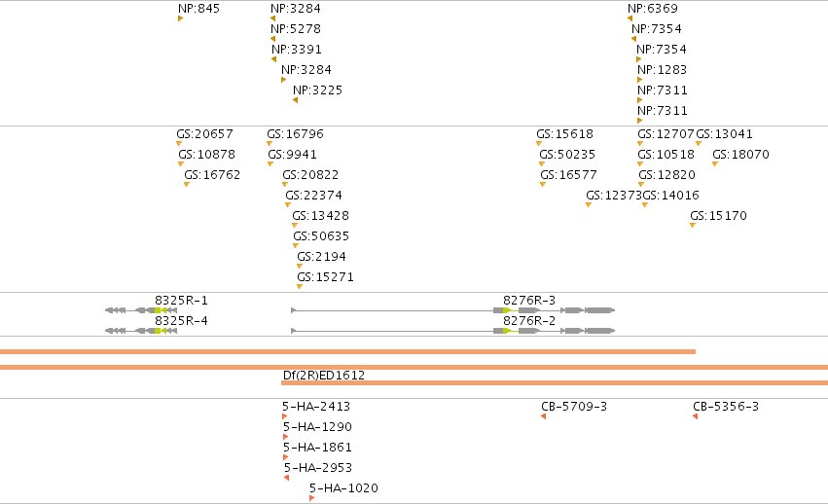Select the triangle marker below GS:9941
Screen dimensions: 828x504
click(270, 164)
